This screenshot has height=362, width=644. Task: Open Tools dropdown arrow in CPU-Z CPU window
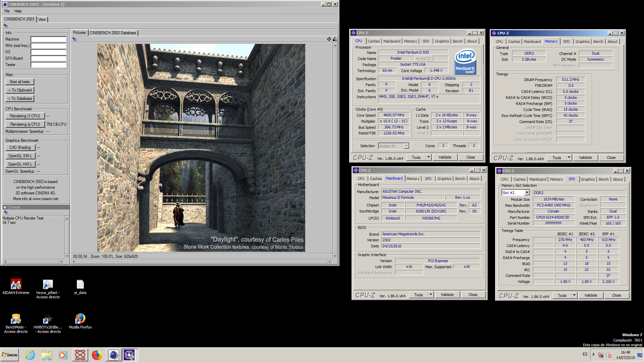[x=428, y=157]
